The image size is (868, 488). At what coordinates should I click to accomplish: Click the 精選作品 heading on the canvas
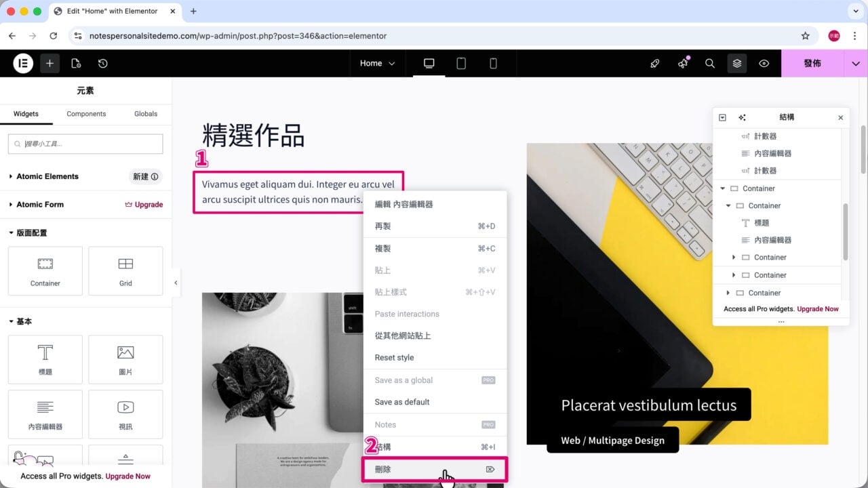tap(254, 136)
